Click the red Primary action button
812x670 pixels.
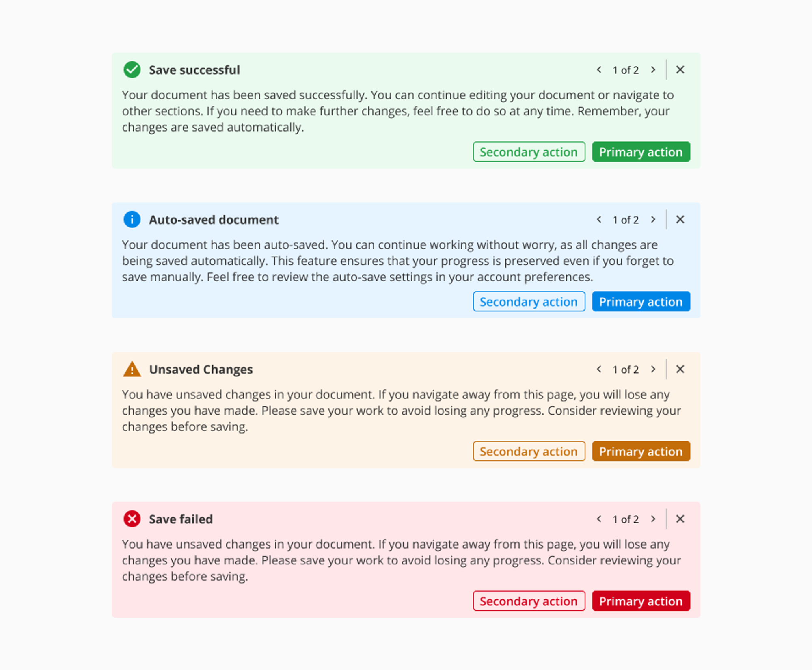(x=641, y=601)
